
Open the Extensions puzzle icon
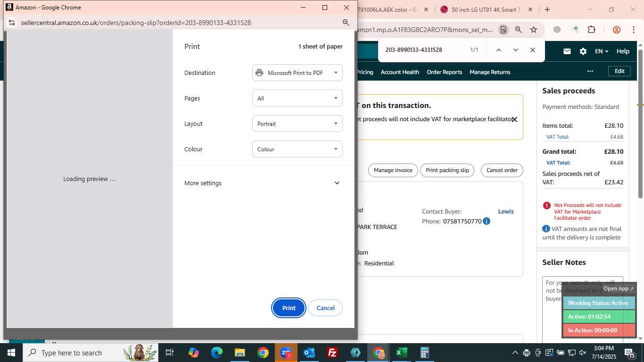click(x=591, y=30)
